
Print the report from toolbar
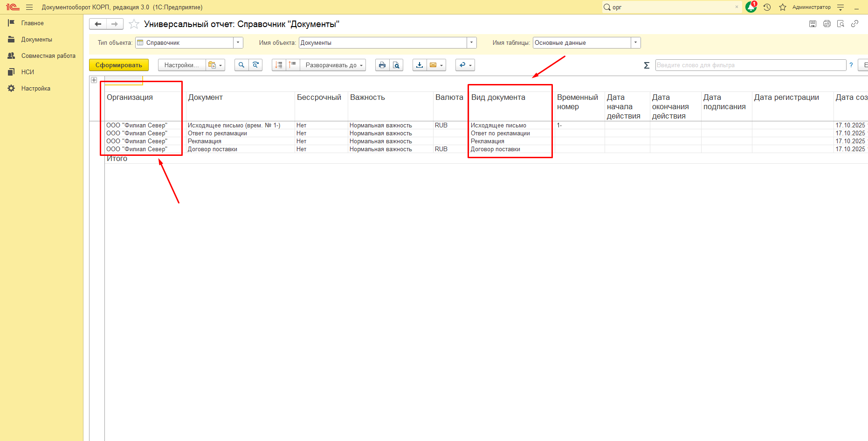tap(382, 65)
